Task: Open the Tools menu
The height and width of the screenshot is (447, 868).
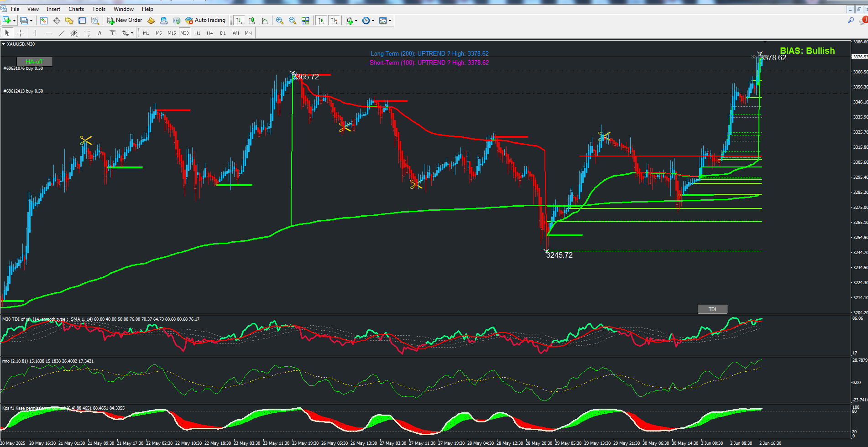Action: [99, 9]
